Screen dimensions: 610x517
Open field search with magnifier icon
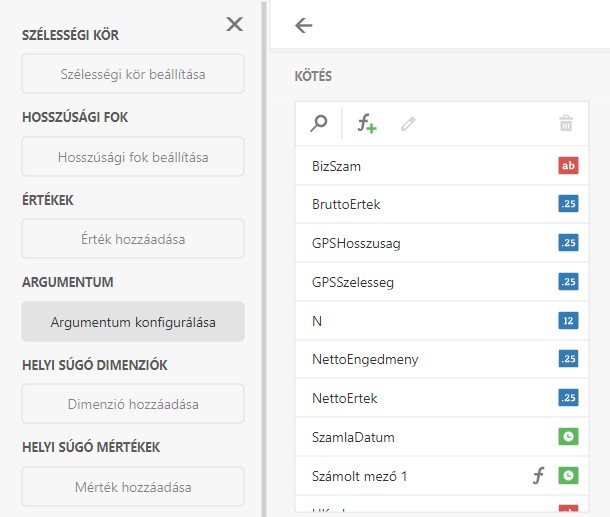click(319, 124)
